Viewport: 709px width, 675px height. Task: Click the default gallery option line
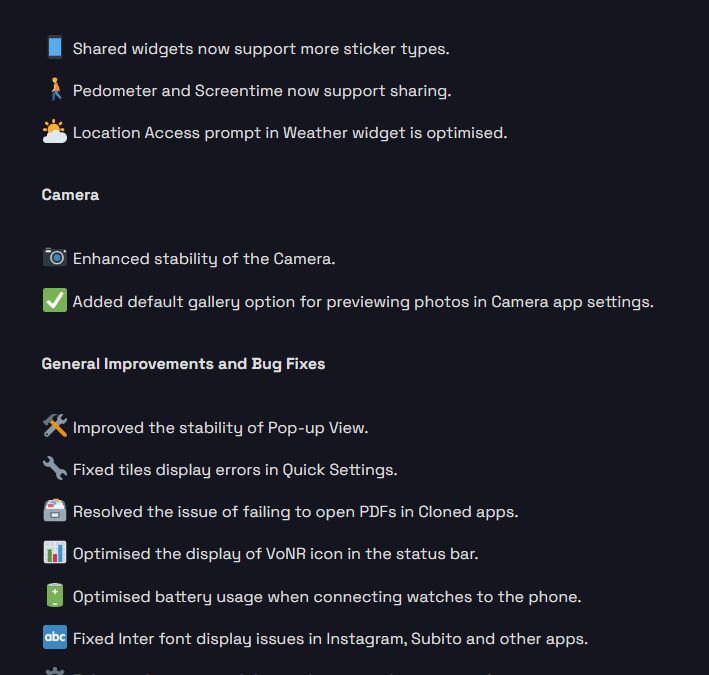pos(363,301)
